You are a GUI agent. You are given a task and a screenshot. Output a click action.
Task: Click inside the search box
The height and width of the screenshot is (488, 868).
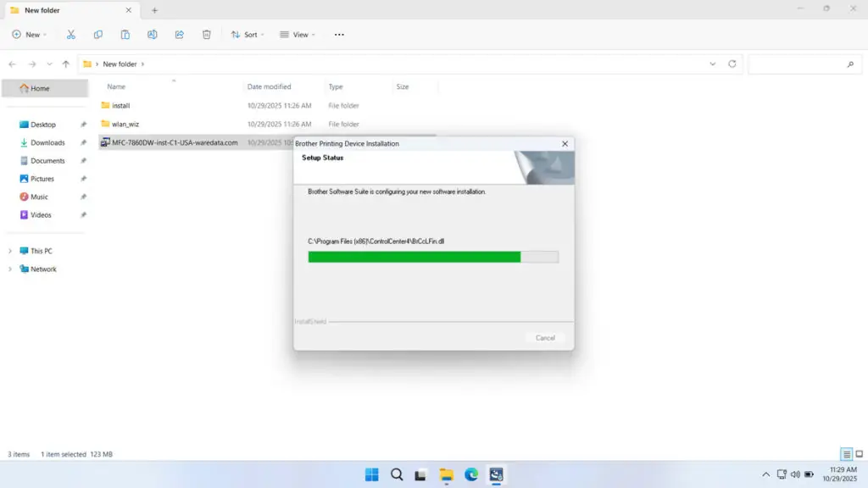tap(804, 64)
